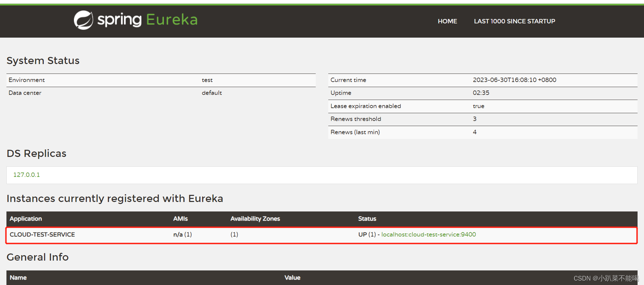Screen dimensions: 644x285
Task: Select the UP (1) status text
Action: point(367,235)
